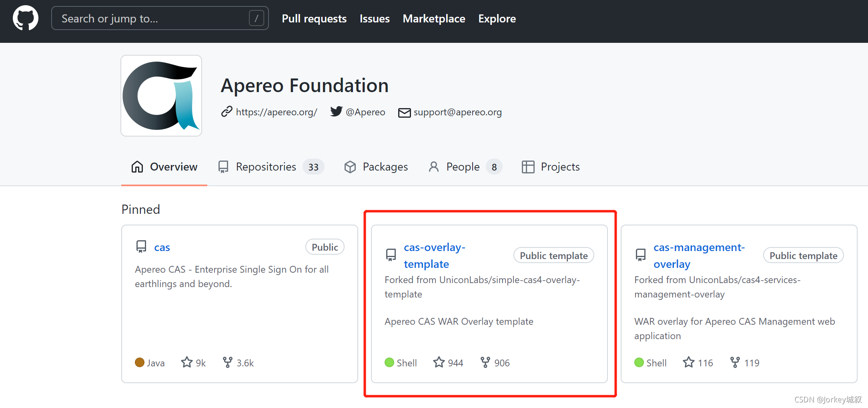
Task: Open the 944 stargazers count
Action: coord(455,363)
